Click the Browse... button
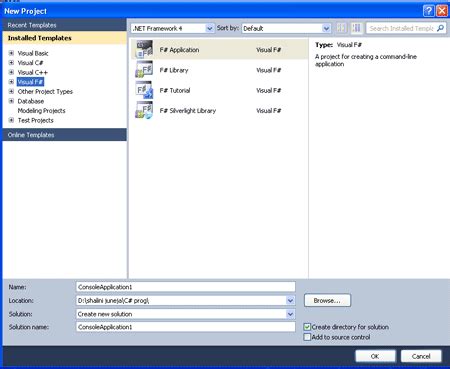 [327, 300]
